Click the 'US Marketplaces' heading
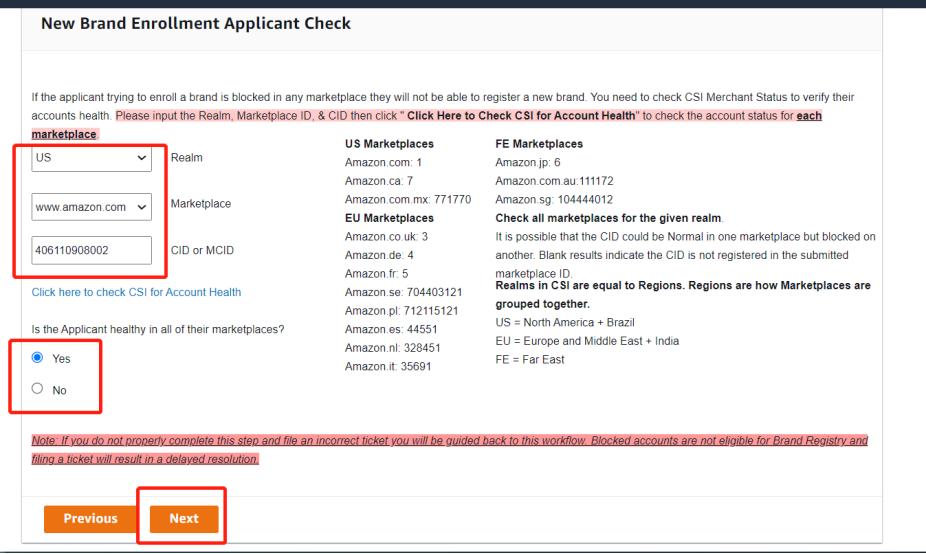This screenshot has height=554, width=926. 389,144
